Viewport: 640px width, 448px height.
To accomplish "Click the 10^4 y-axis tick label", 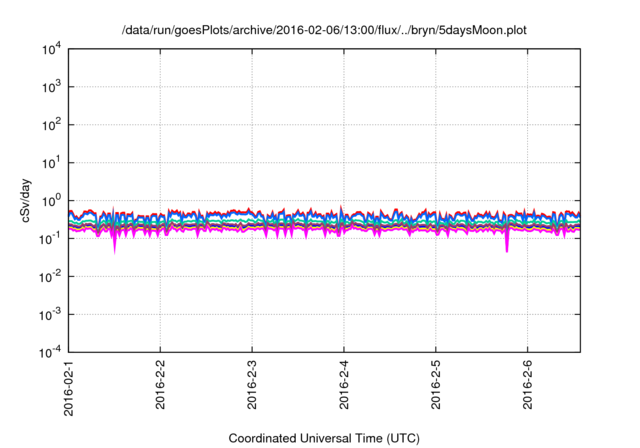I will [51, 50].
